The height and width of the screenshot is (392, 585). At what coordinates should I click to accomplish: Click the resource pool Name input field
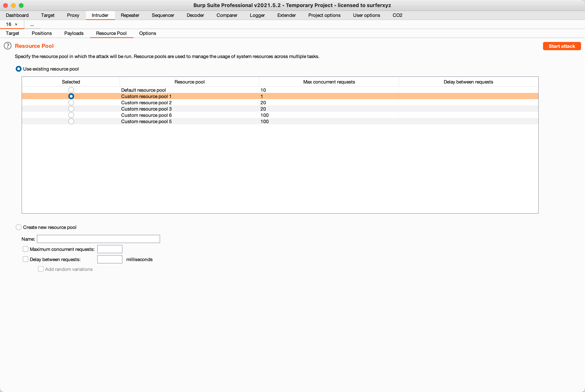pos(98,239)
